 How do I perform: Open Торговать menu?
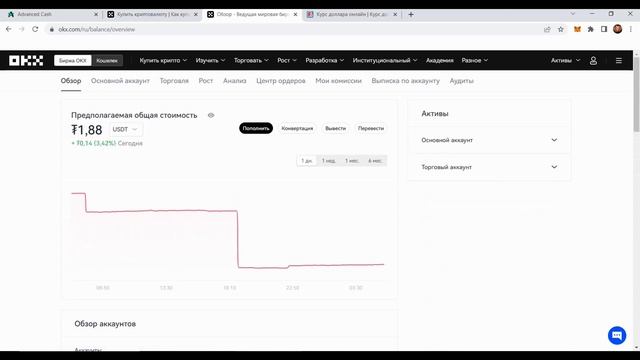point(251,60)
